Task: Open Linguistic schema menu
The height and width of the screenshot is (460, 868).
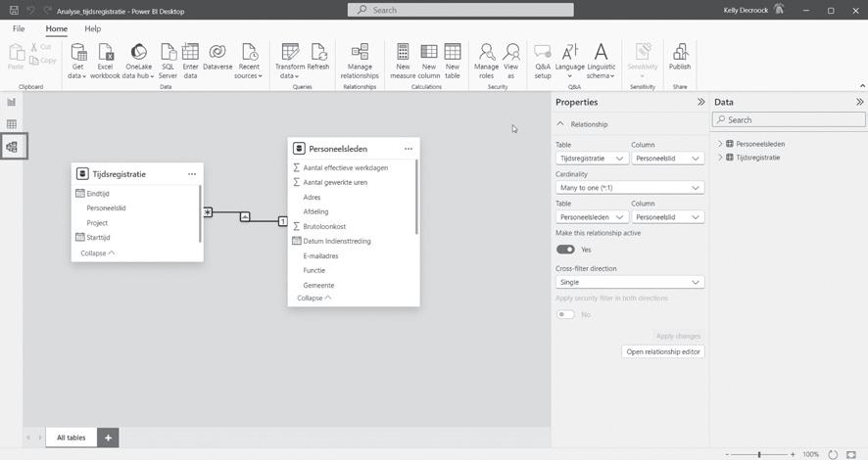Action: point(602,61)
